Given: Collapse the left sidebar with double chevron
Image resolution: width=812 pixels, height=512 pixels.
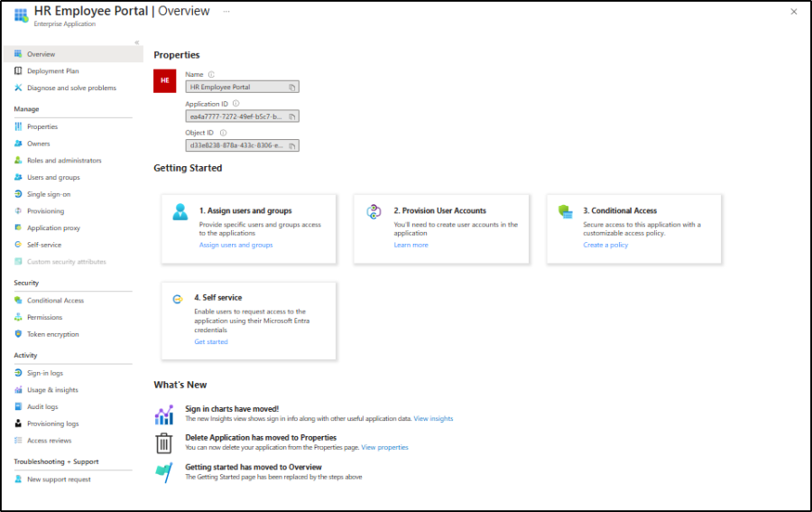Looking at the screenshot, I should [137, 42].
